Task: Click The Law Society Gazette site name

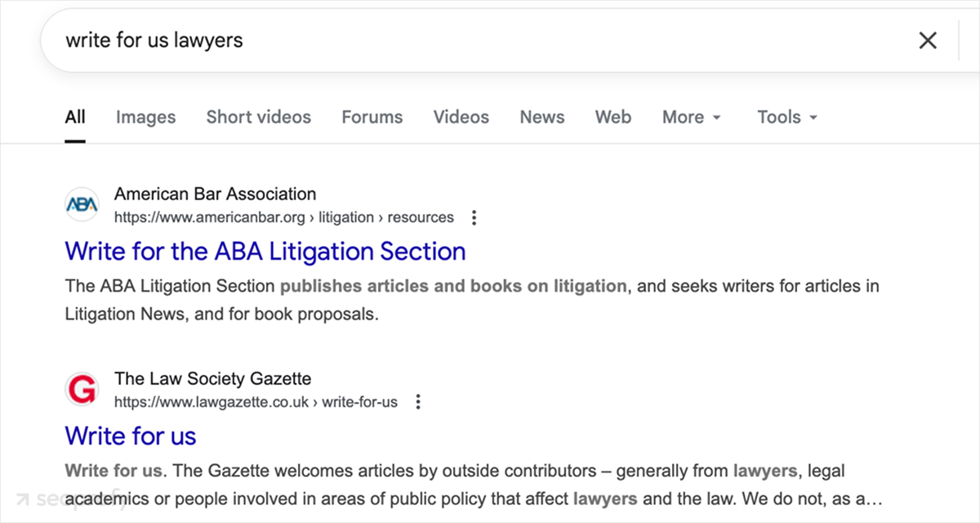Action: [x=212, y=379]
